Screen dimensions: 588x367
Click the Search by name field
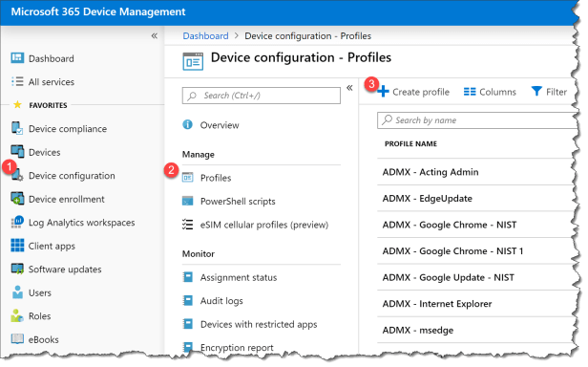pyautogui.click(x=477, y=120)
